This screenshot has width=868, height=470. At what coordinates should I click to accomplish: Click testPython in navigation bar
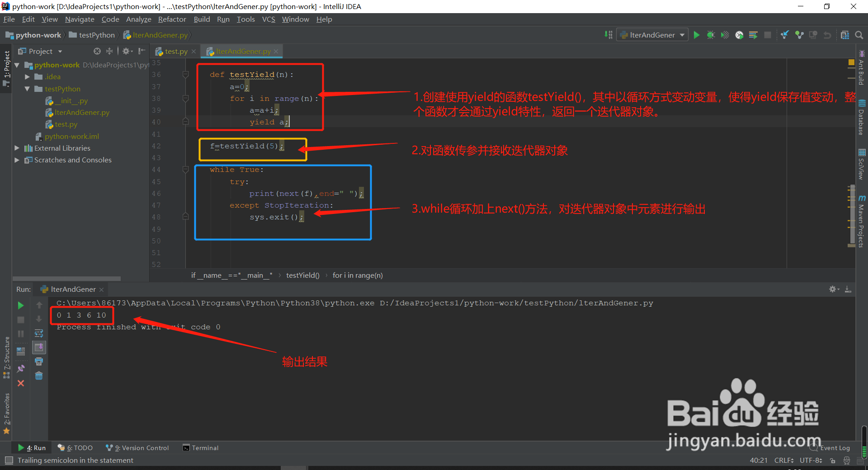coord(93,35)
